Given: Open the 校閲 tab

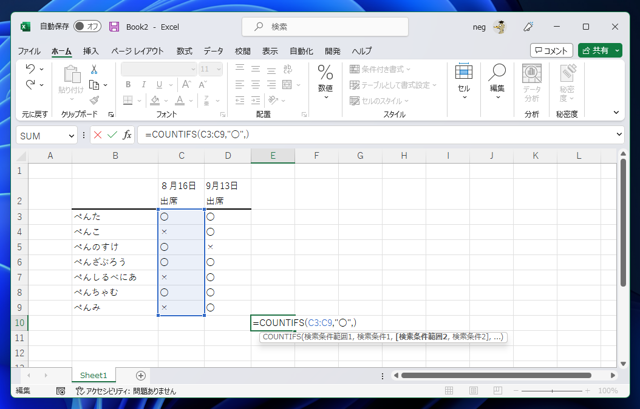Looking at the screenshot, I should [242, 51].
